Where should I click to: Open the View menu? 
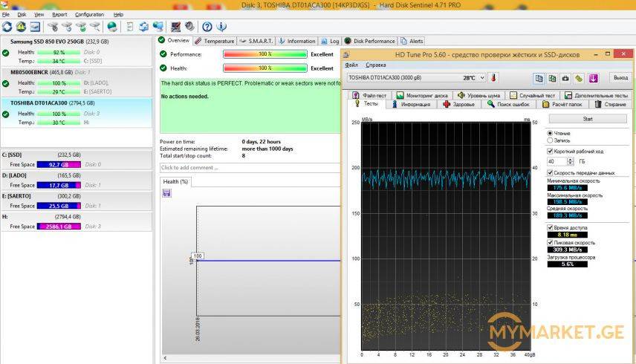pos(39,15)
